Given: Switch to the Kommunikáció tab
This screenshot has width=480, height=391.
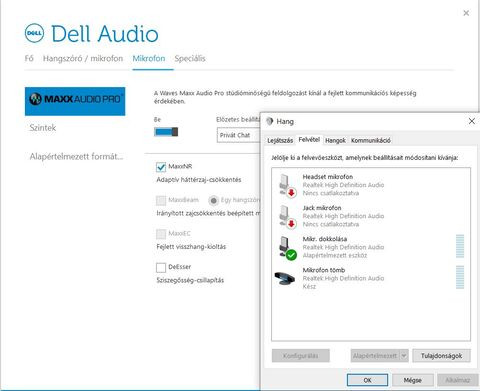Looking at the screenshot, I should (x=371, y=140).
